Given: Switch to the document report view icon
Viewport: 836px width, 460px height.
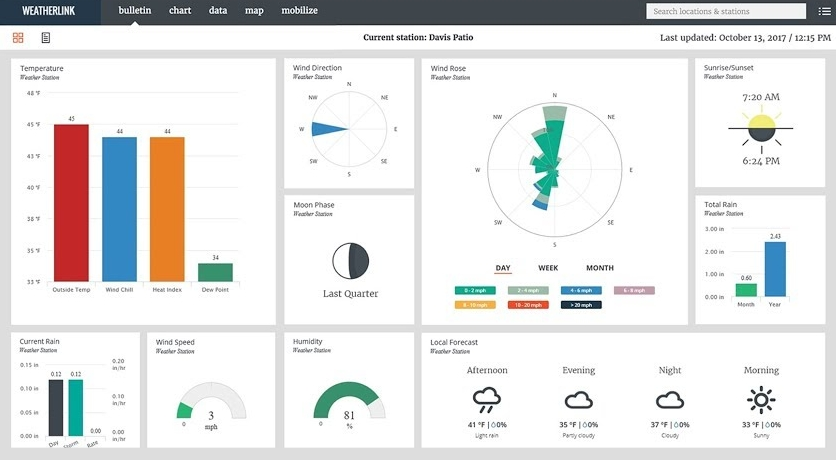Looking at the screenshot, I should pos(46,38).
